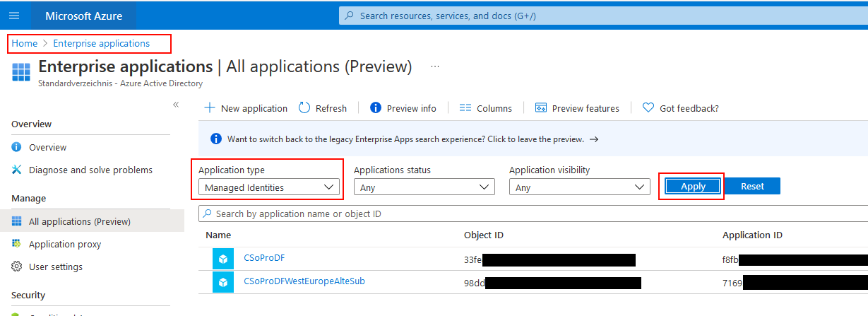Open the Applications status dropdown
This screenshot has width=868, height=316.
[x=424, y=187]
